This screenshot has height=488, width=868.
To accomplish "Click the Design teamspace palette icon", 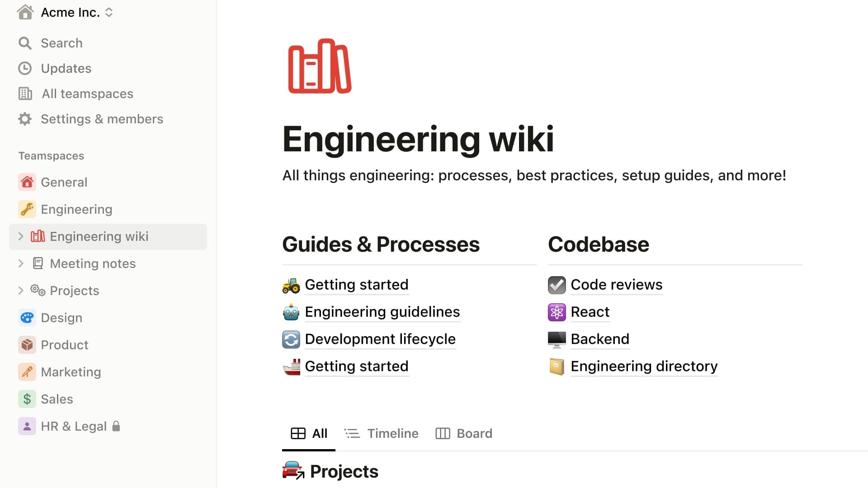I will pos(27,318).
